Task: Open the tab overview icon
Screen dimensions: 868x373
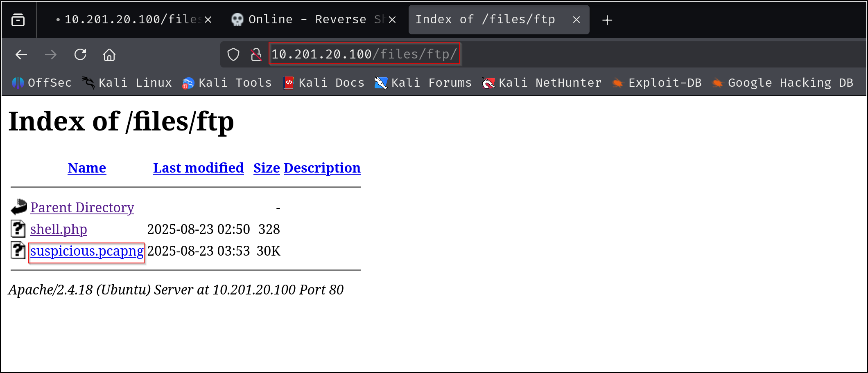Action: 18,20
